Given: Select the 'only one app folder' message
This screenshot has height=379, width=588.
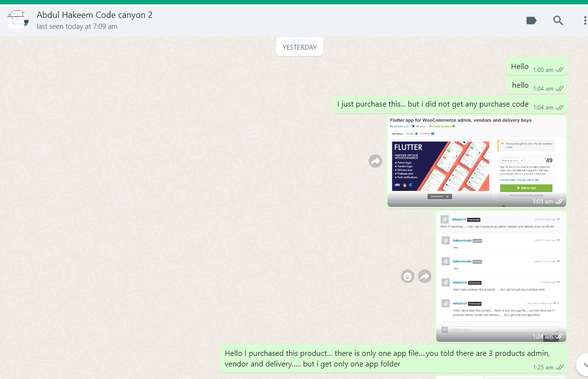Looking at the screenshot, I should [x=394, y=359].
